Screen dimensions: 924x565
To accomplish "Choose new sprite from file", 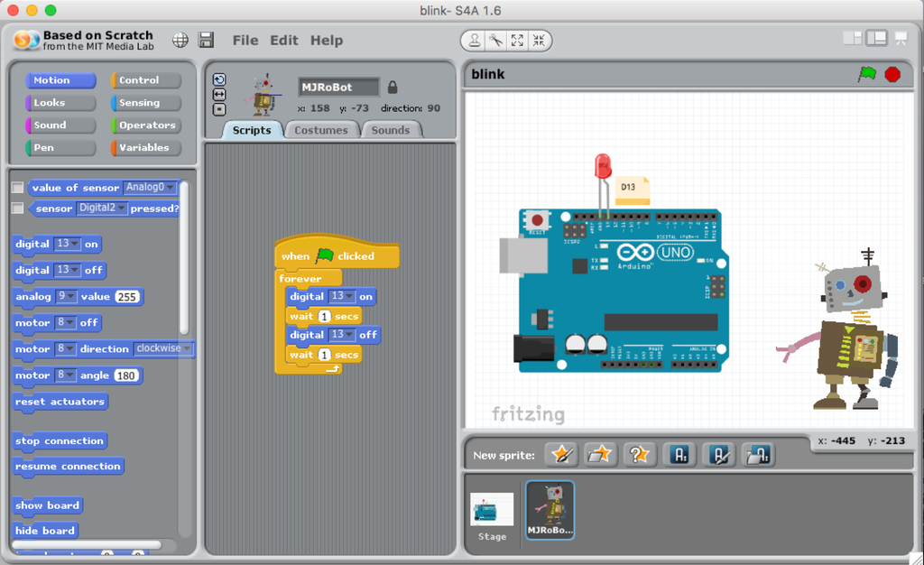I will pyautogui.click(x=600, y=455).
